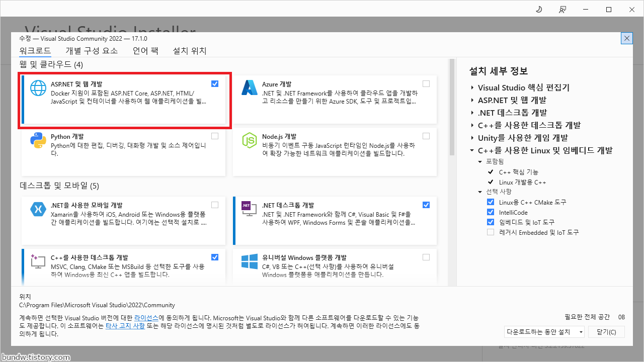This screenshot has width=644, height=362.
Task: Expand Unity를 사용한 게임 개발 details
Action: [472, 138]
